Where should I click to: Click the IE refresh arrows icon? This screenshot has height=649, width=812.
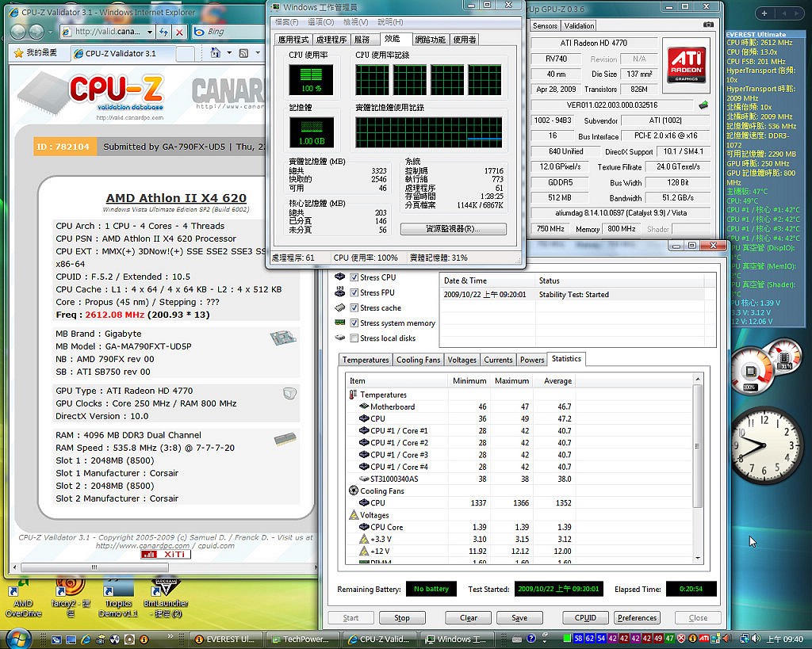pos(163,32)
